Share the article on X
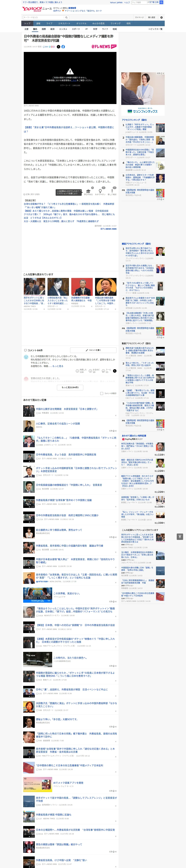The image size is (186, 868). 58,47
